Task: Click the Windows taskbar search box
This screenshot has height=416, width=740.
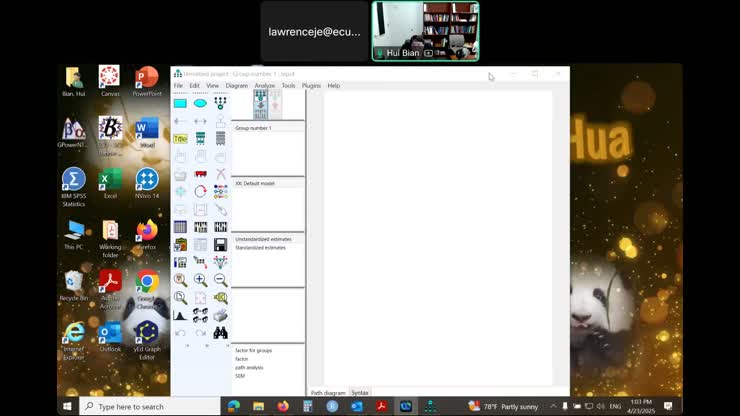Action: (148, 406)
